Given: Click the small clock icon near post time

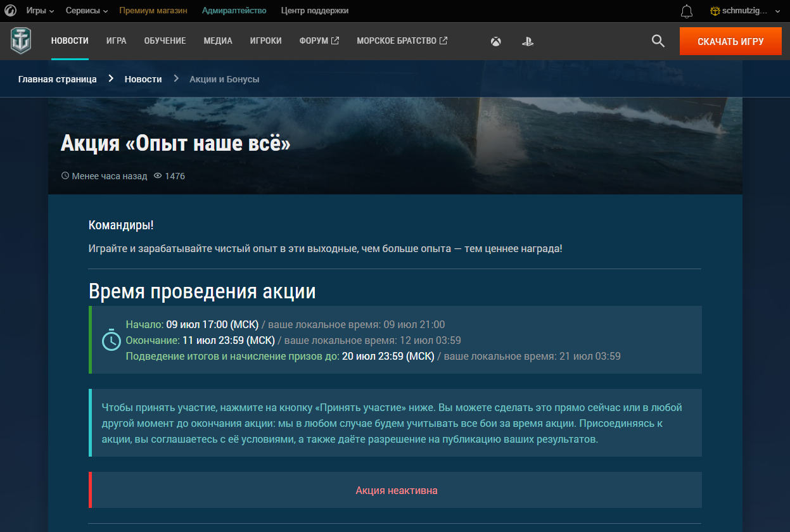Looking at the screenshot, I should 65,176.
